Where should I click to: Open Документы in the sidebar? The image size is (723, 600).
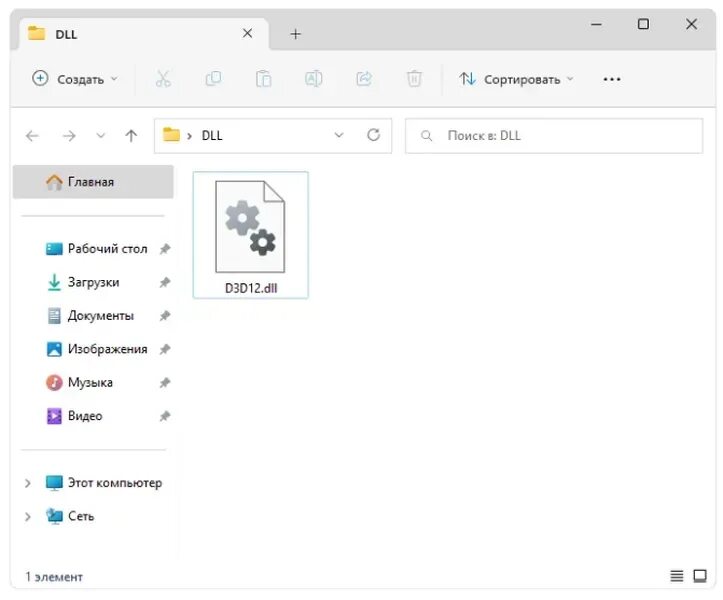tap(90, 316)
